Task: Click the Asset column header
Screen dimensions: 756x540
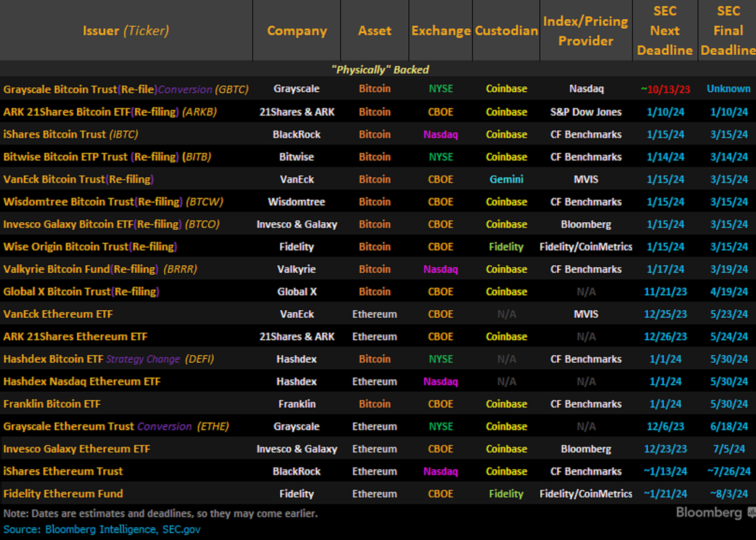Action: point(375,31)
